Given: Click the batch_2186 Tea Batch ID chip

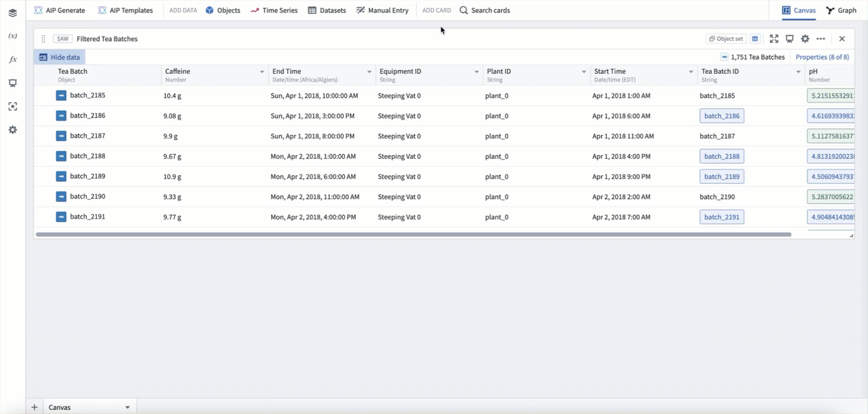Looking at the screenshot, I should [721, 116].
